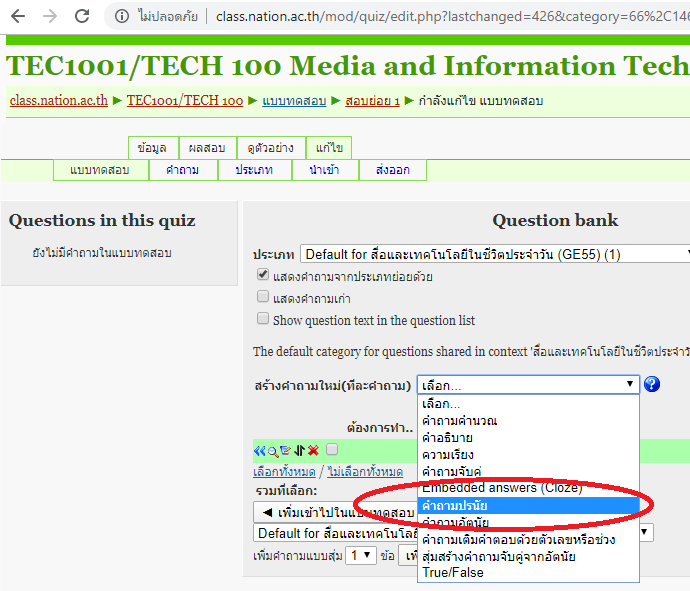Screen dimensions: 690x591
Task: Open the ประเภท category dropdown
Action: (x=495, y=254)
